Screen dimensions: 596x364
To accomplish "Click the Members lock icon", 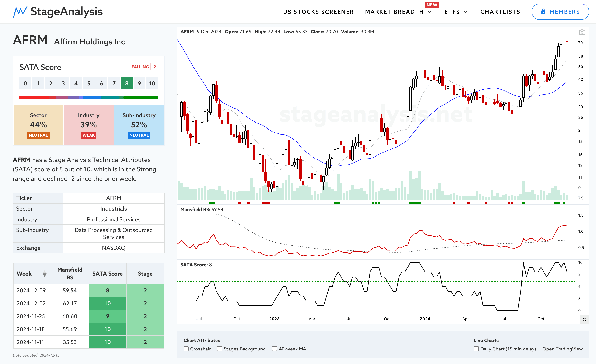I will [543, 12].
